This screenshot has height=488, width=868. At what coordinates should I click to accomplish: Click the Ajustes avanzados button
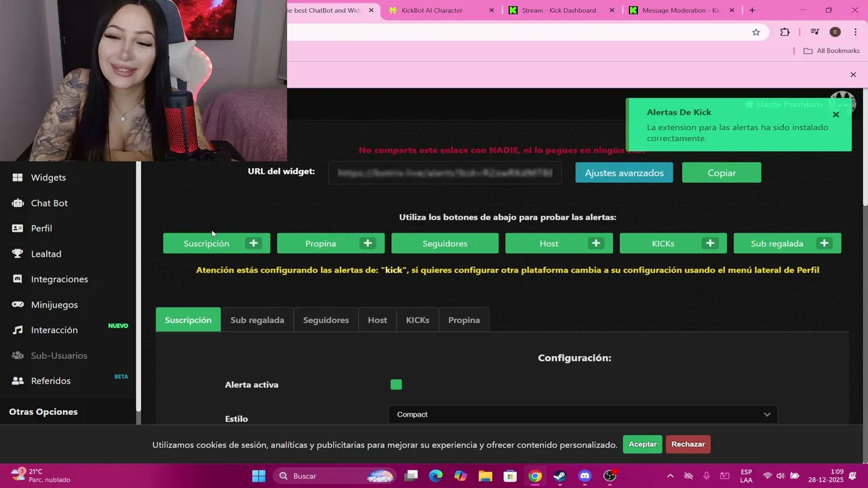click(625, 173)
